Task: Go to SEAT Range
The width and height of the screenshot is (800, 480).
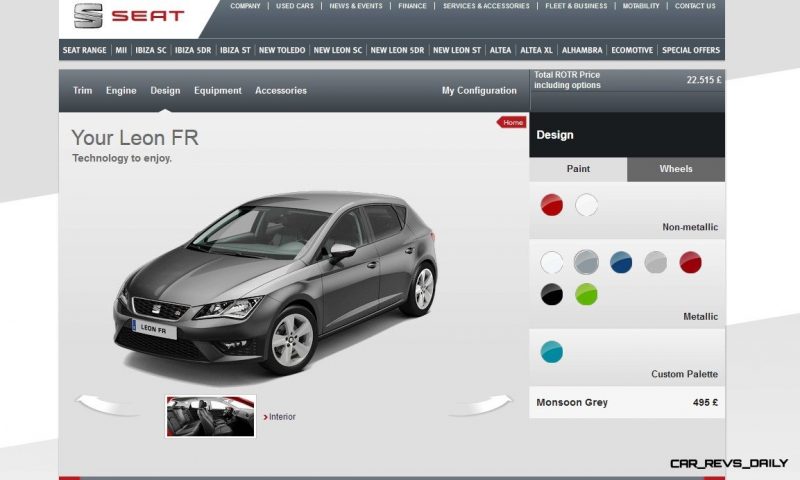Action: (x=84, y=50)
